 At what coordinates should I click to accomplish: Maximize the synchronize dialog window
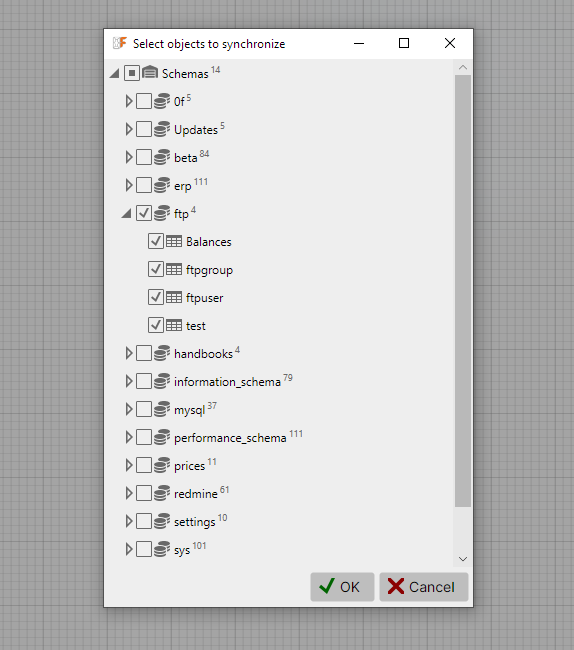404,43
